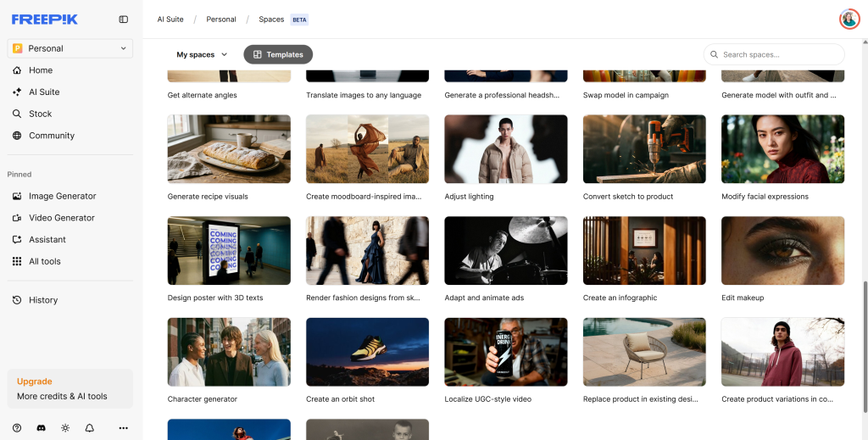Expand the Personal workspace dropdown
Image resolution: width=868 pixels, height=440 pixels.
(70, 48)
